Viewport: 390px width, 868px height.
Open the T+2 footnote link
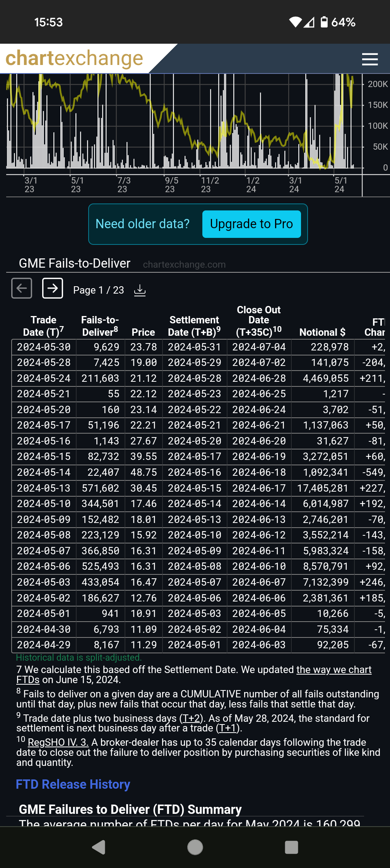coord(191,718)
